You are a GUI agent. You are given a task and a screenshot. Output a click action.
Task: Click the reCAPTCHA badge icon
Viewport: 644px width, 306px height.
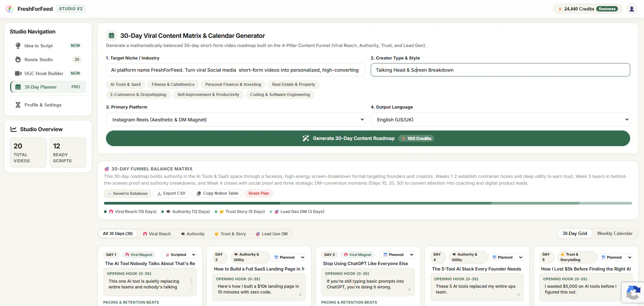[633, 293]
